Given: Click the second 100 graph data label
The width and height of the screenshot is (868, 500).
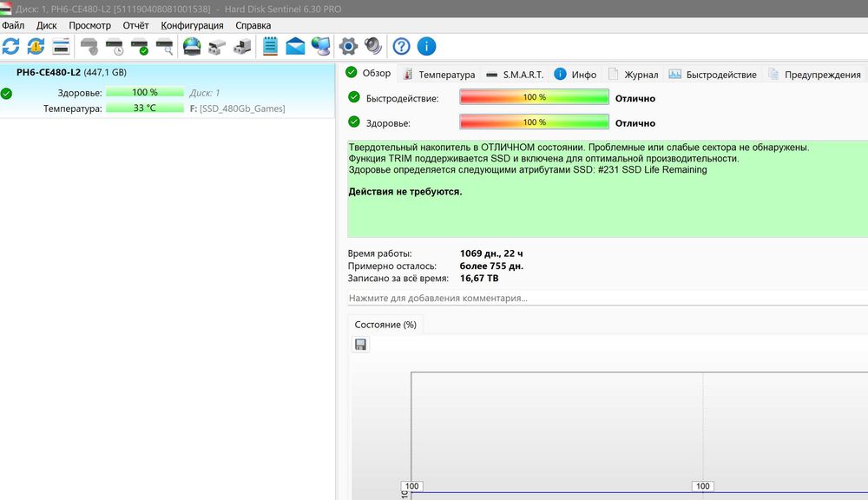Looking at the screenshot, I should point(702,486).
